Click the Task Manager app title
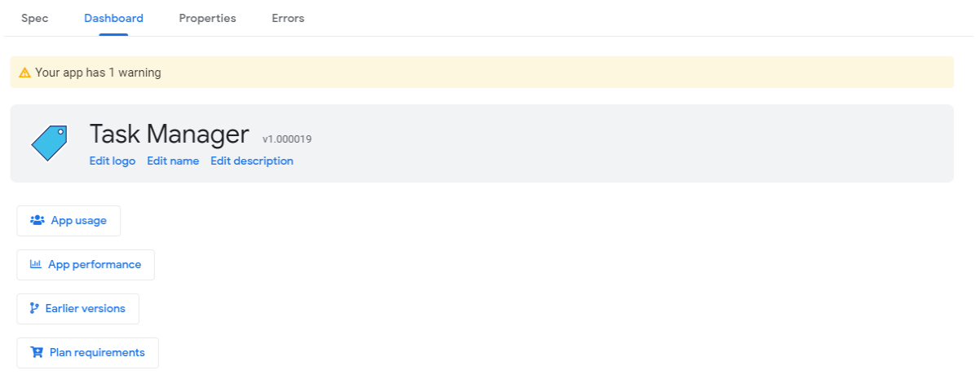 [x=169, y=134]
